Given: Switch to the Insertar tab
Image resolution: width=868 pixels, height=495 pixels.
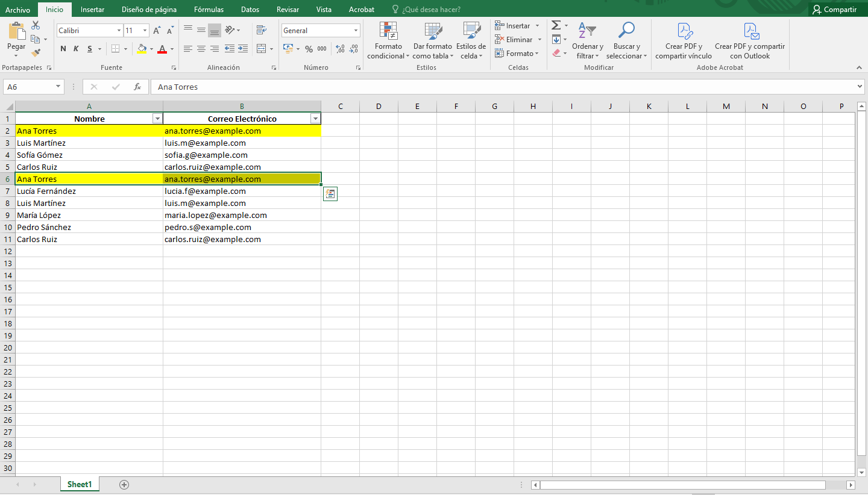Looking at the screenshot, I should (x=92, y=10).
